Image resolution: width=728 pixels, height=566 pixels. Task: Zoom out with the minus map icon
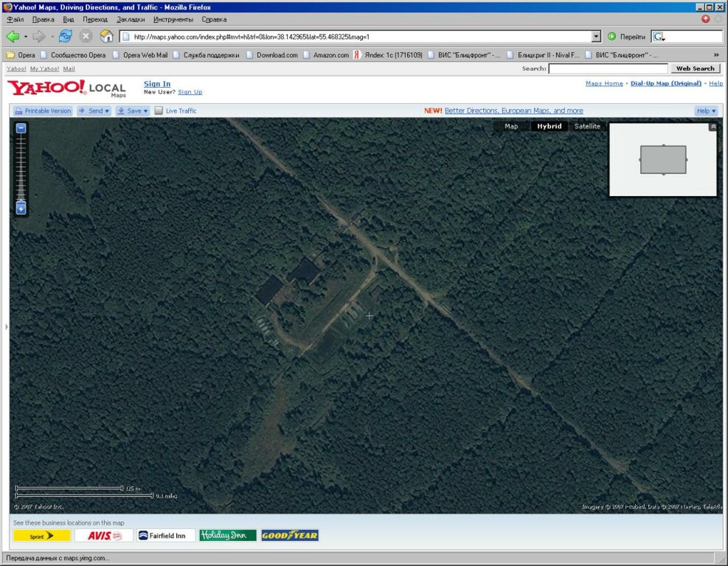21,128
